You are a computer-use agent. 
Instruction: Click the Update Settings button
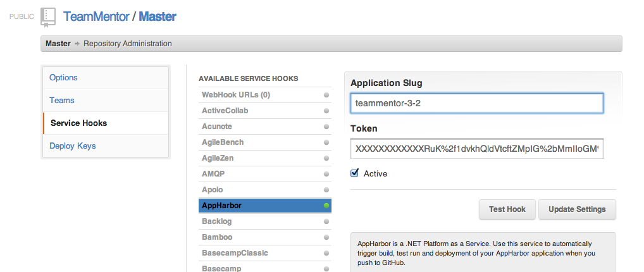point(576,209)
